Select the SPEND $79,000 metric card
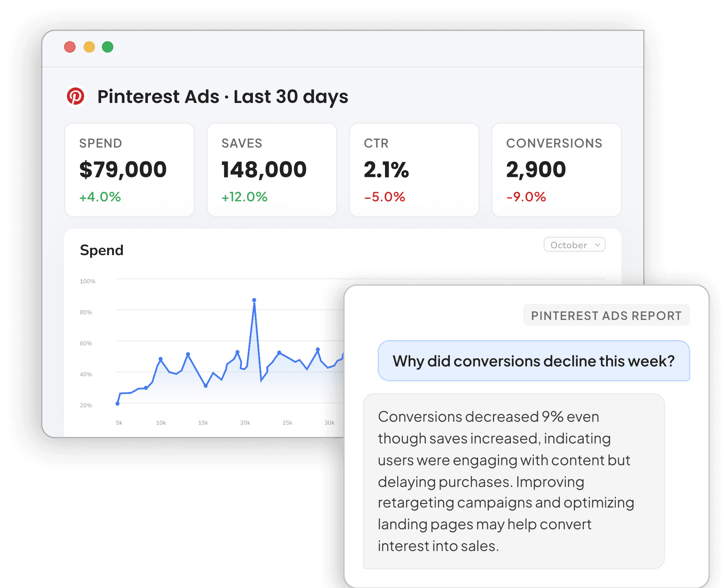Viewport: 728px width, 588px height. [x=130, y=170]
